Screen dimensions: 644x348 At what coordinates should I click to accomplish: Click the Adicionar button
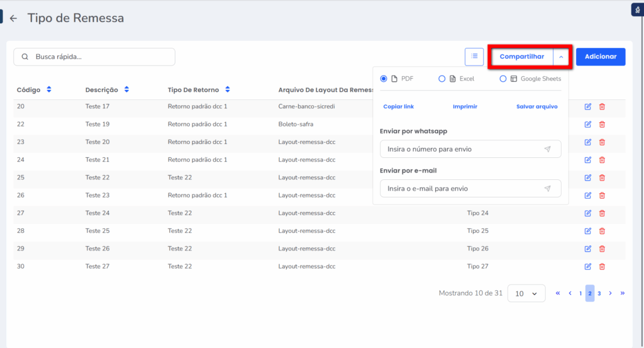(601, 57)
